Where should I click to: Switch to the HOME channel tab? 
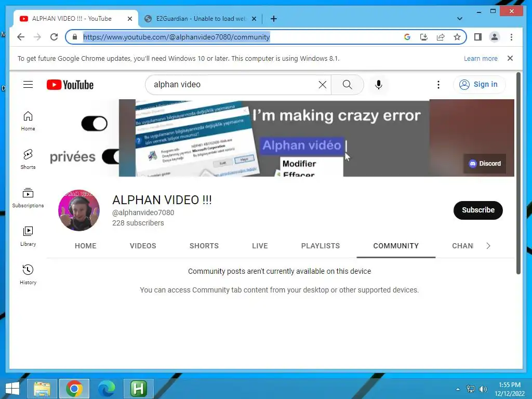[86, 246]
